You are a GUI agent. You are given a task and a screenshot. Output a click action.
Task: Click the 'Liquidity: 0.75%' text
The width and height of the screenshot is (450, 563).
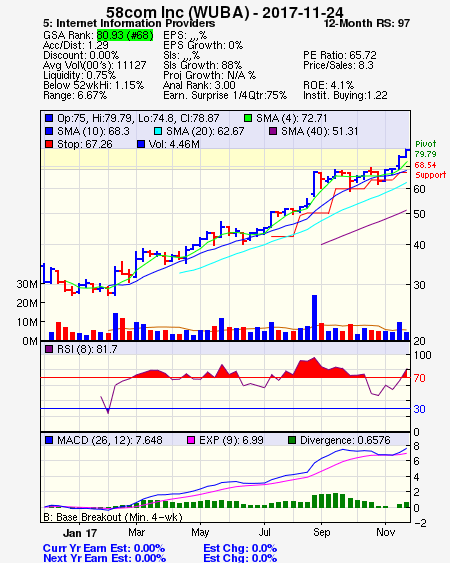(x=79, y=75)
